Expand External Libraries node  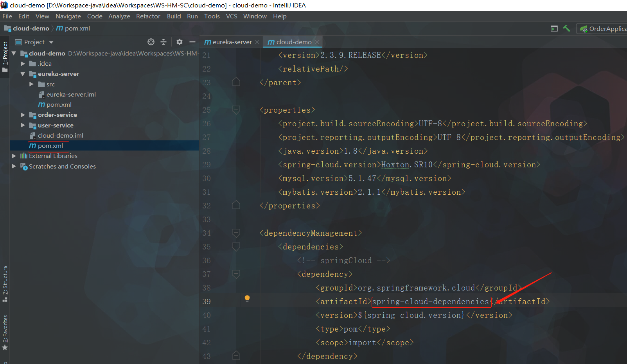14,156
